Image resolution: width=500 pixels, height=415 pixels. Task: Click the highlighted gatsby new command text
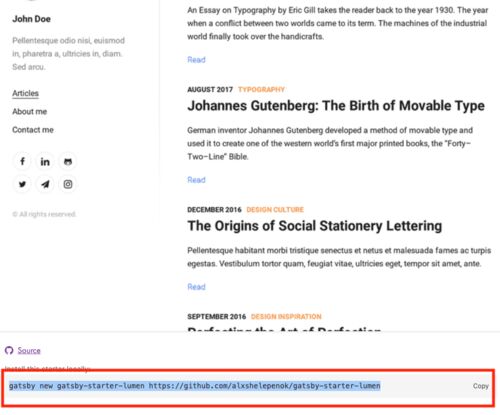pyautogui.click(x=195, y=386)
